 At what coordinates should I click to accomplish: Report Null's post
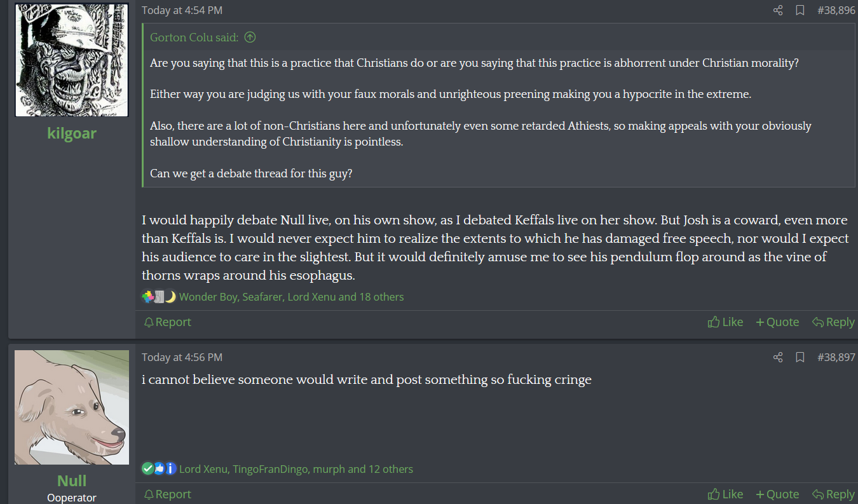pos(168,494)
